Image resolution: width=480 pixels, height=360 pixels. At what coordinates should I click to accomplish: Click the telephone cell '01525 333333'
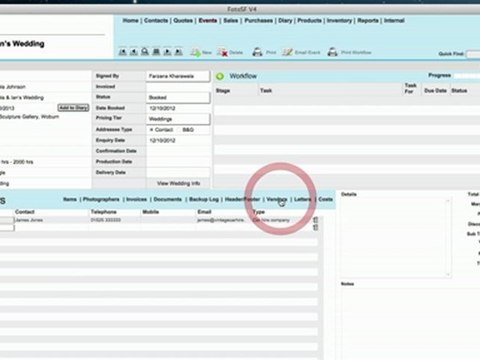point(105,220)
